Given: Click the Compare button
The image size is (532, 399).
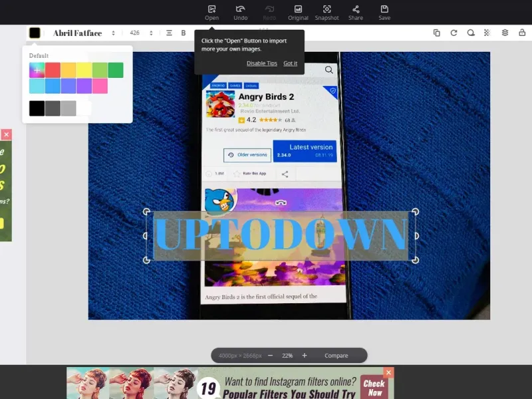Looking at the screenshot, I should tap(336, 356).
